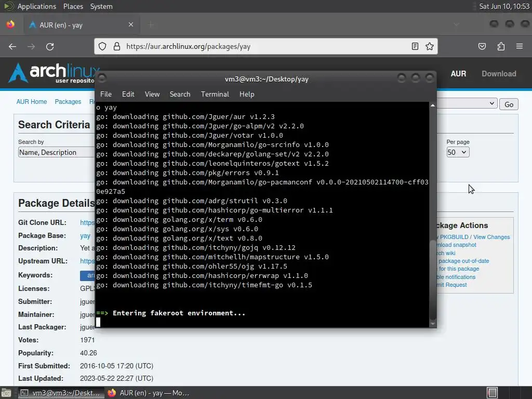Click the terminal vertical scrollbar thumb
Screen dimensions: 532x399
coord(433,280)
